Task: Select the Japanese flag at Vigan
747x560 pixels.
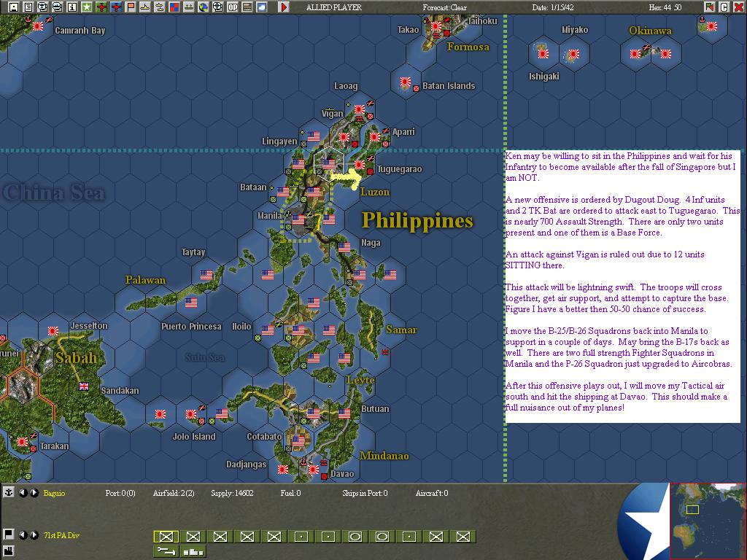Action: click(x=359, y=109)
